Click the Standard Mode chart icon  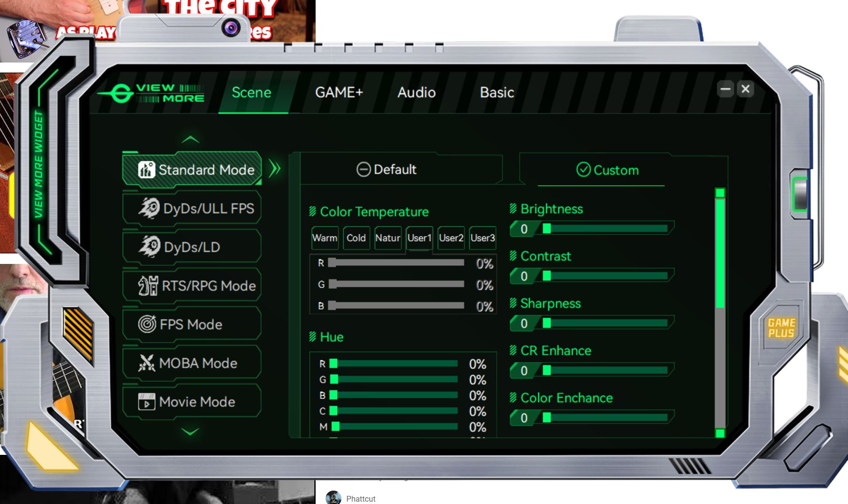coord(146,169)
